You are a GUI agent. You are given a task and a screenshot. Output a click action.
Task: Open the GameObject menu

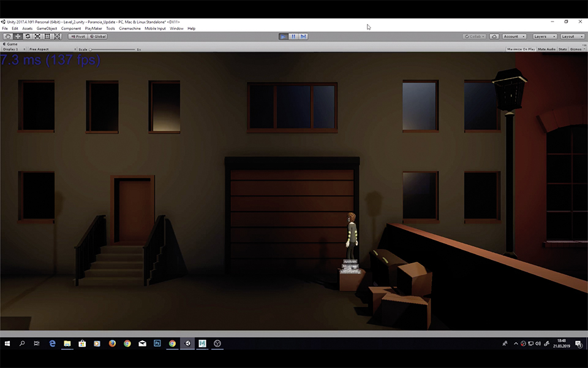click(x=47, y=28)
